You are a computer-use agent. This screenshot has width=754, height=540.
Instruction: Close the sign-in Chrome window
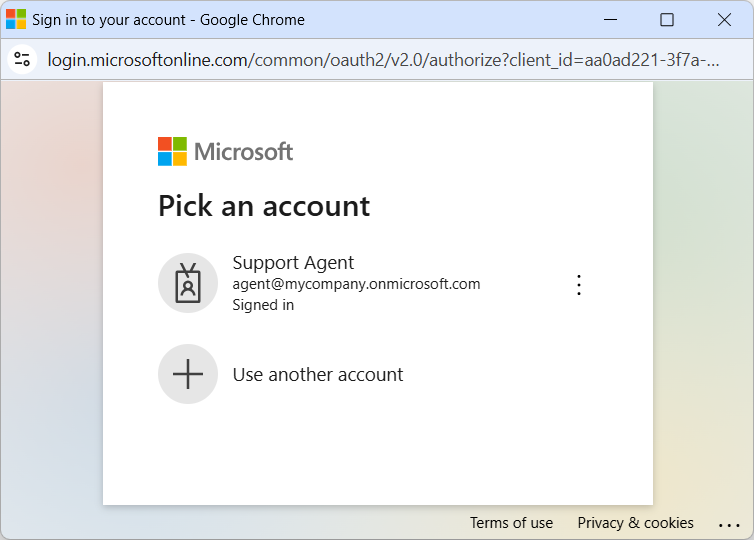pos(724,19)
